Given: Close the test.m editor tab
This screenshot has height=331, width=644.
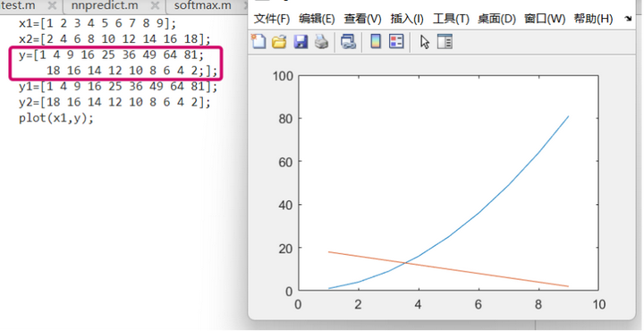Looking at the screenshot, I should 52,5.
